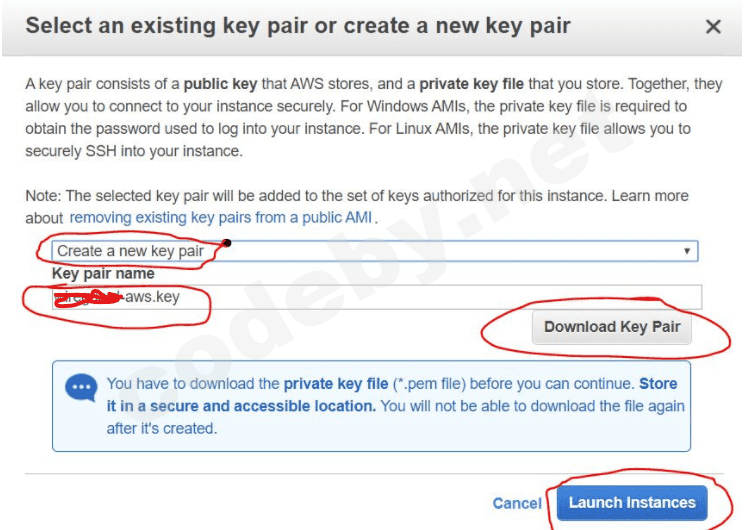
Task: Click 'securely SSH into your instance' text
Action: 135,151
